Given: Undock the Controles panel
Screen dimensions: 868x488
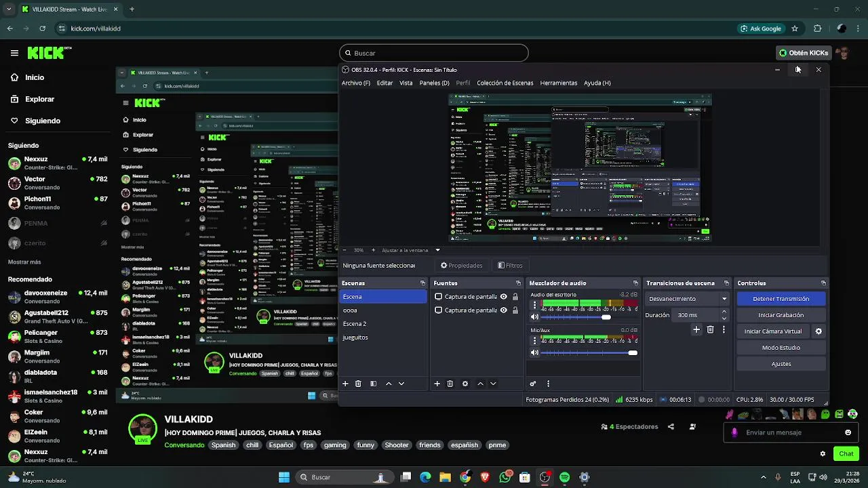Looking at the screenshot, I should pos(823,283).
